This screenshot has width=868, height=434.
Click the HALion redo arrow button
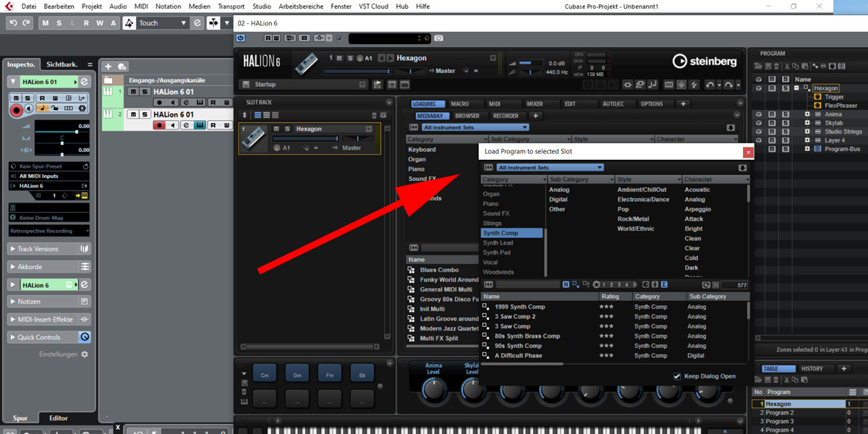tap(728, 85)
